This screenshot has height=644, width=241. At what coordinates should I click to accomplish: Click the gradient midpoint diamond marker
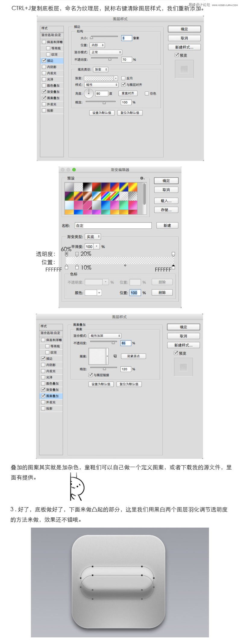[x=125, y=265]
